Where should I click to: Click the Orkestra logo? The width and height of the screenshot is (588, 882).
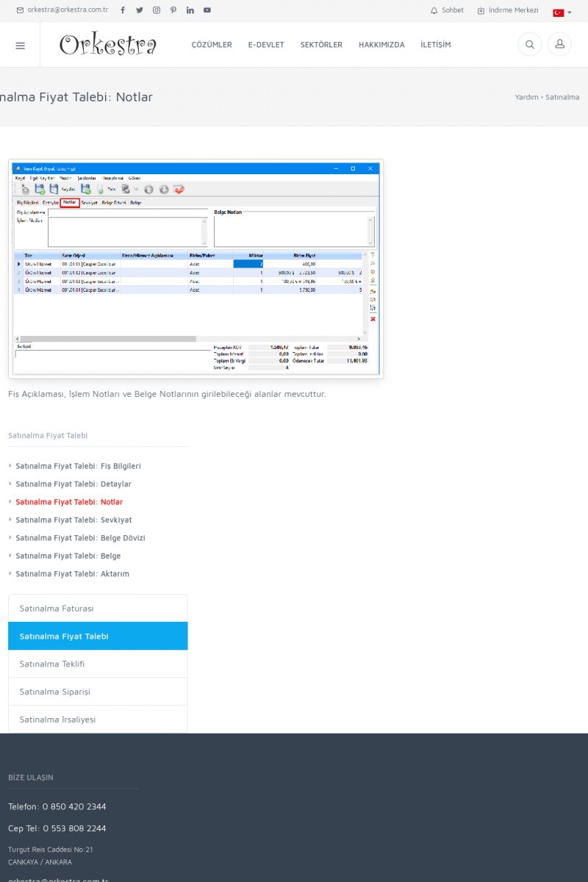coord(108,45)
